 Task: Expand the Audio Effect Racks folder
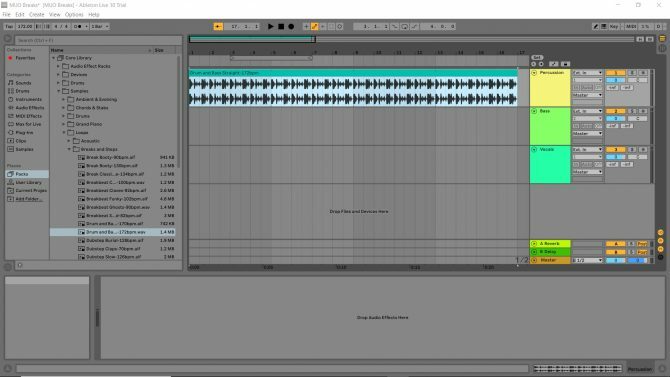(x=59, y=66)
